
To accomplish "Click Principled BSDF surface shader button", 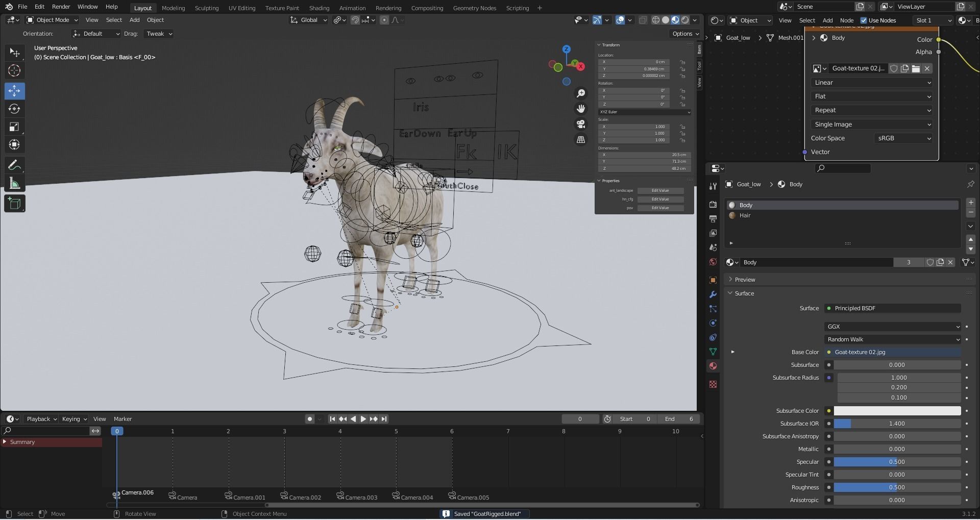I will tap(893, 308).
